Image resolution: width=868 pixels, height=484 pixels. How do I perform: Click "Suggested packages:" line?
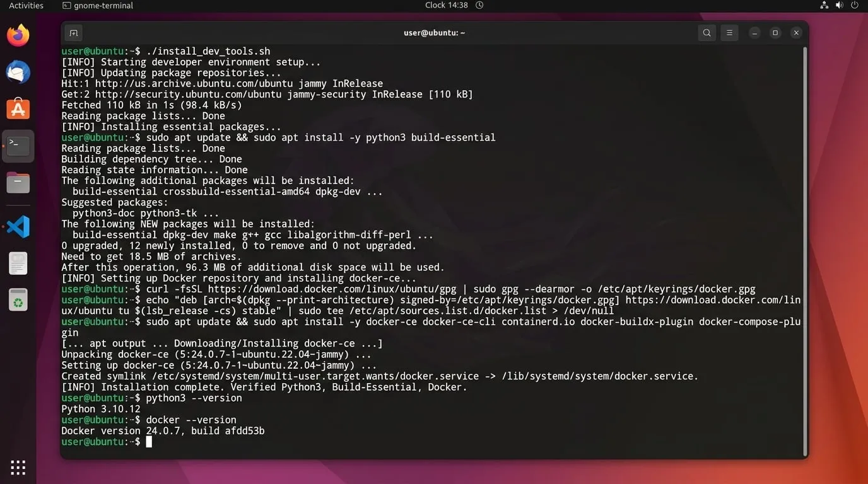click(115, 202)
